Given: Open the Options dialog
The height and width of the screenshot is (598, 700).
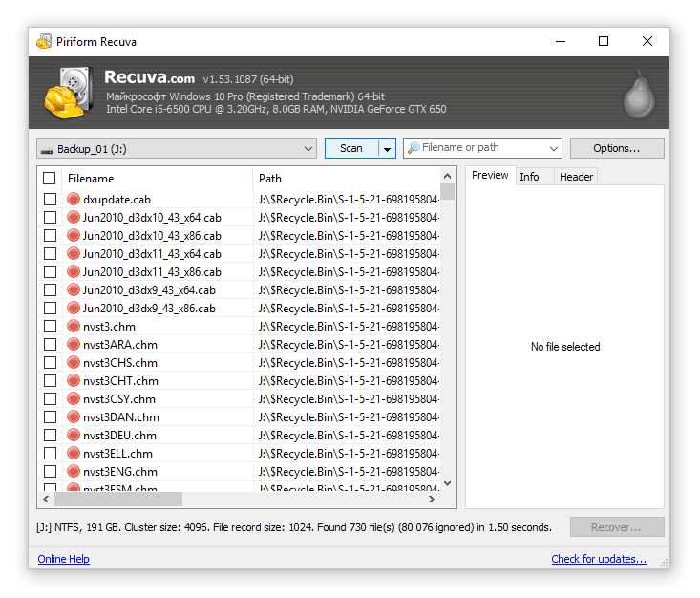Looking at the screenshot, I should coord(617,148).
